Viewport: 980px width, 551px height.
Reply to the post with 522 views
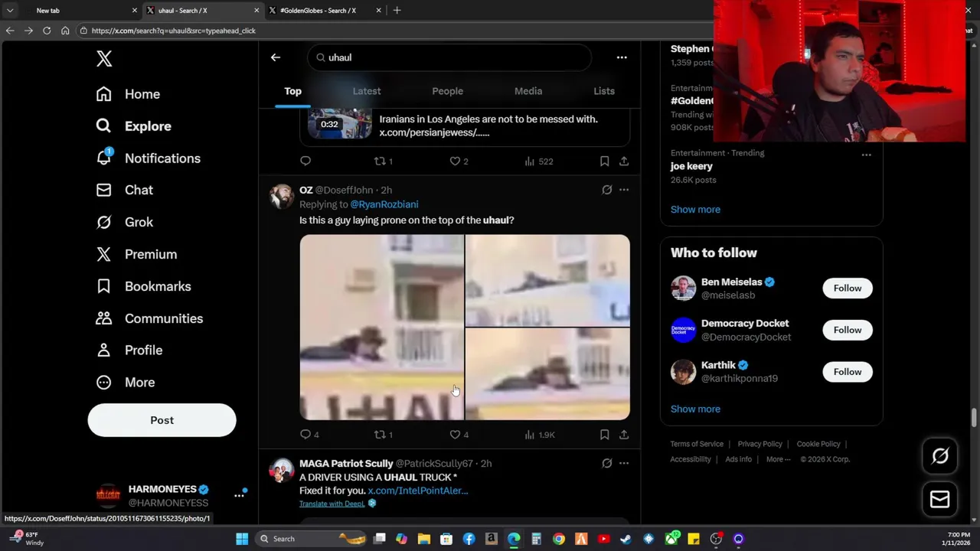tap(305, 161)
